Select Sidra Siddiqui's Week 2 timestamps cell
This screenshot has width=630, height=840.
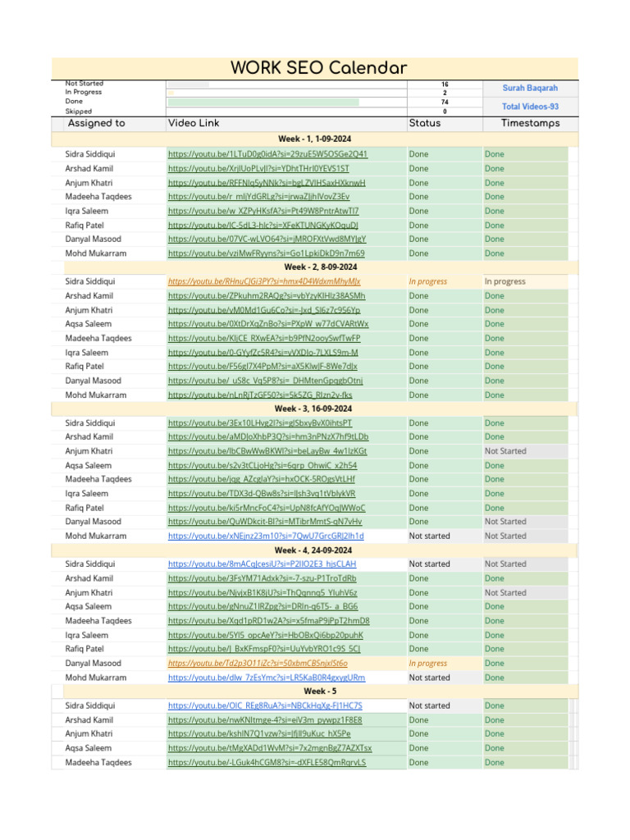tap(526, 281)
